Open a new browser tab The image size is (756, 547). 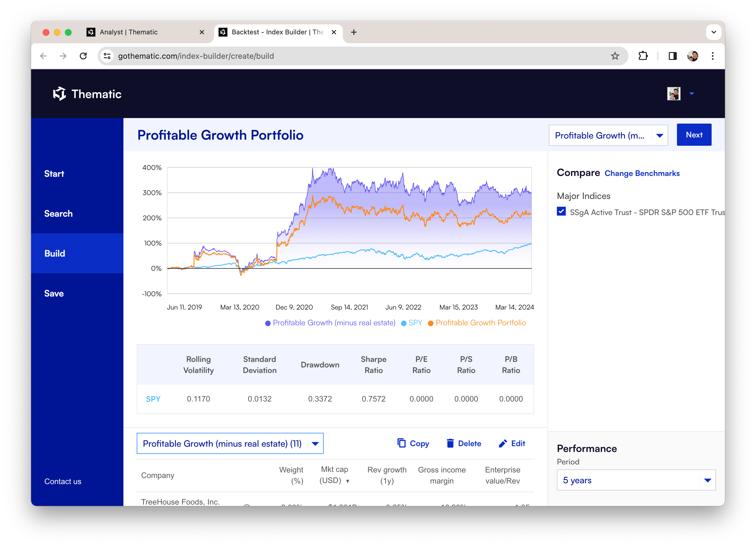(x=354, y=32)
